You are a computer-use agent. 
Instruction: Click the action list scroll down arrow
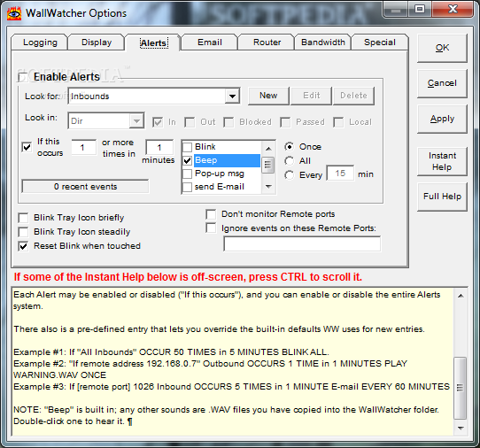pos(268,186)
